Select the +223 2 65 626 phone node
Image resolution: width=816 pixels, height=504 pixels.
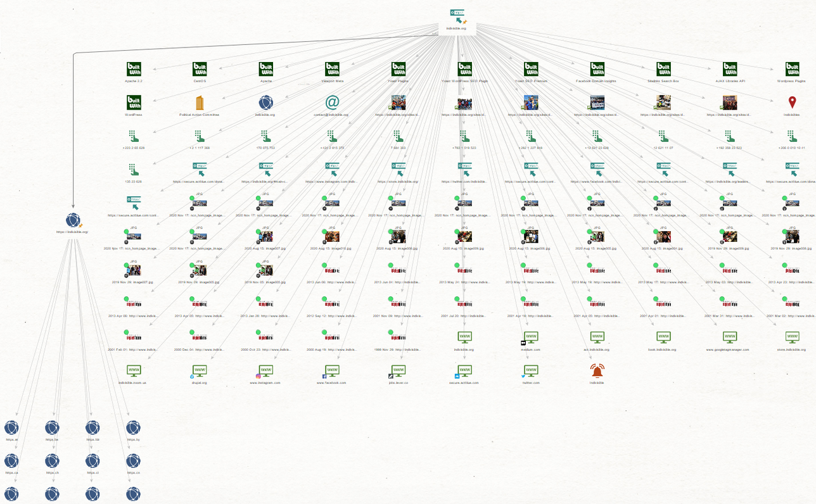(134, 136)
